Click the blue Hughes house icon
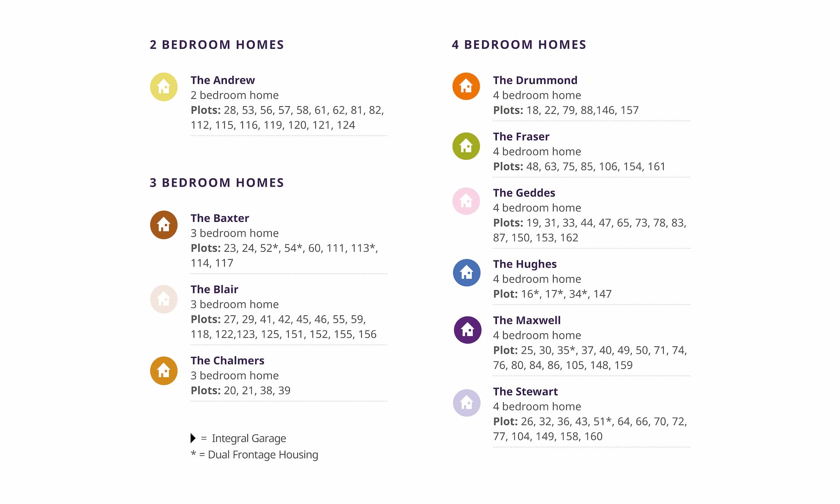The width and height of the screenshot is (840, 504). coord(467,273)
